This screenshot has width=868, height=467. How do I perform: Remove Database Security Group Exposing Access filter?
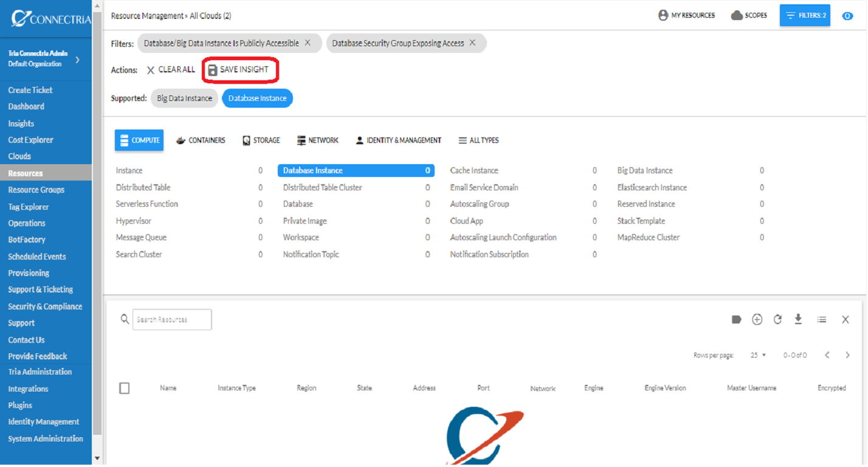(472, 43)
